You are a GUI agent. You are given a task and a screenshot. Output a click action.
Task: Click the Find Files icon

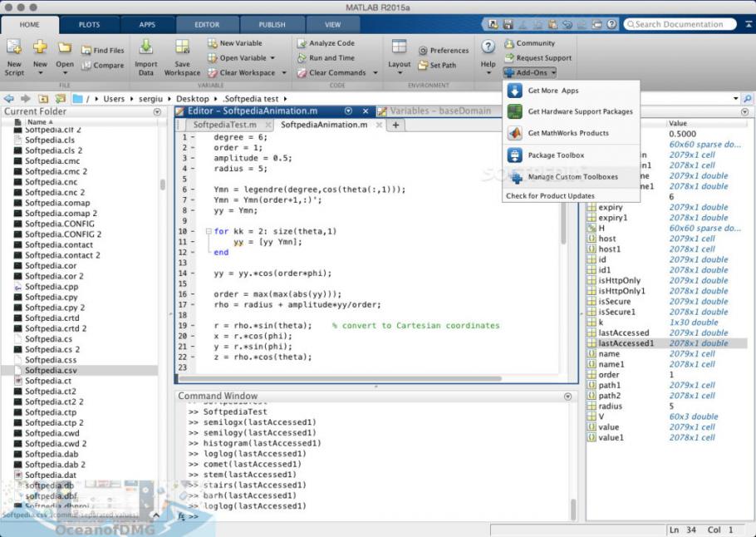(x=106, y=49)
